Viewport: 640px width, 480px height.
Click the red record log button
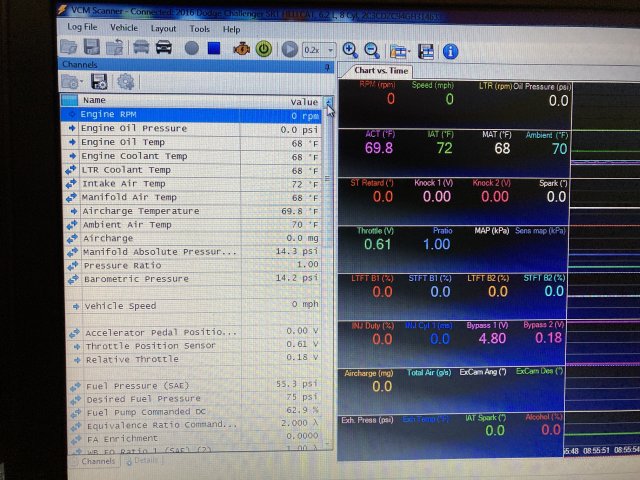click(190, 48)
